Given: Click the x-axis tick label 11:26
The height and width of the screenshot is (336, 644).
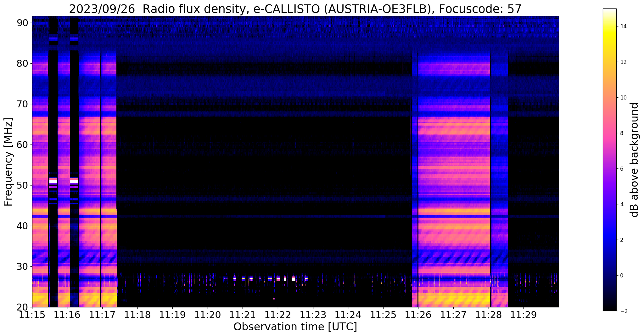Looking at the screenshot, I should 418,314.
